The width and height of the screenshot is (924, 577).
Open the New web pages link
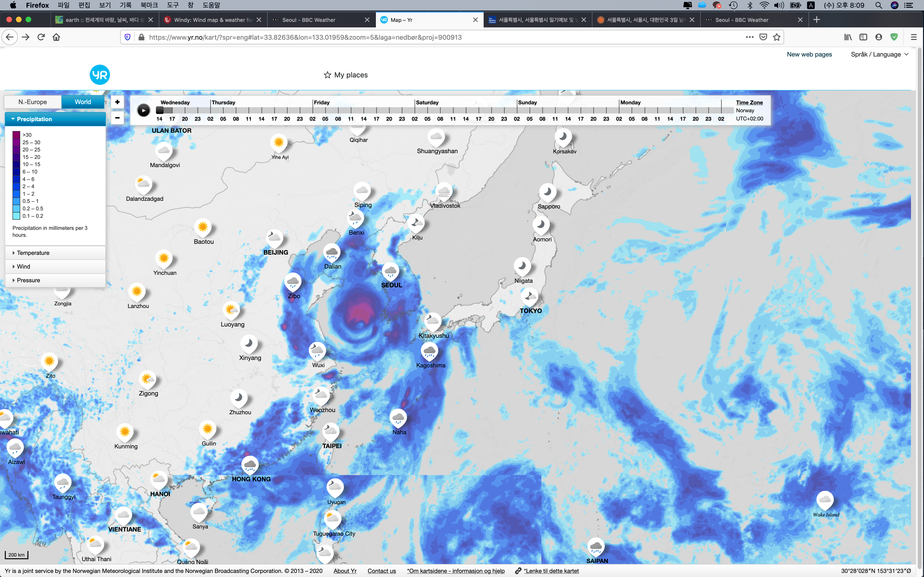809,54
